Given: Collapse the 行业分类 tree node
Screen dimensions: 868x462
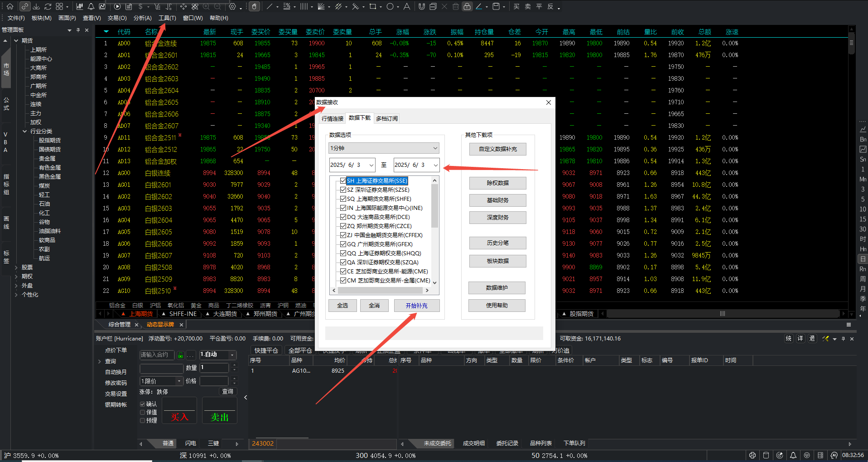Looking at the screenshot, I should click(24, 131).
